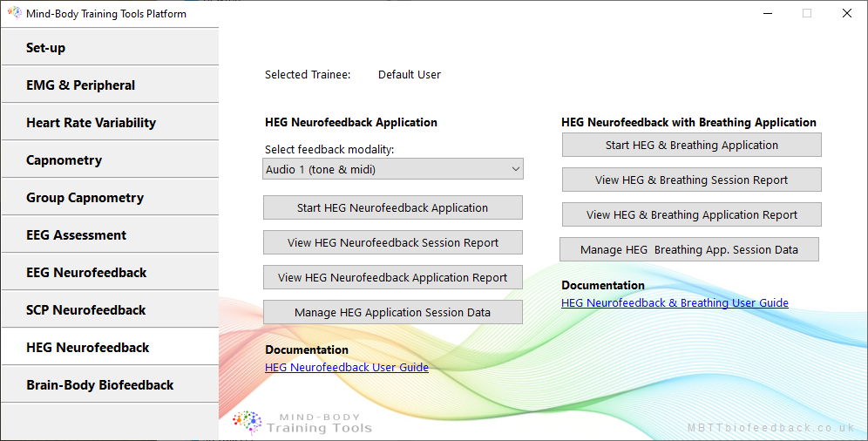Screen dimensions: 868x441
Task: Switch to EEG Neurofeedback
Action: click(x=110, y=272)
